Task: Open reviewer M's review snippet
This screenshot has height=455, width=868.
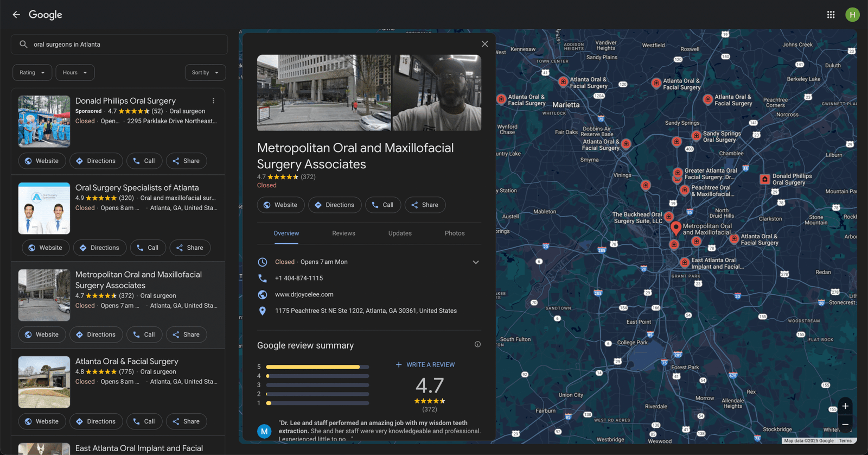Action: pos(379,431)
